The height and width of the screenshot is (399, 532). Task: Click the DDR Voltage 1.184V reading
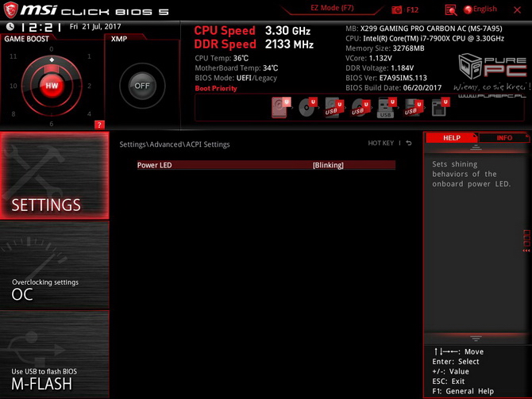[380, 67]
